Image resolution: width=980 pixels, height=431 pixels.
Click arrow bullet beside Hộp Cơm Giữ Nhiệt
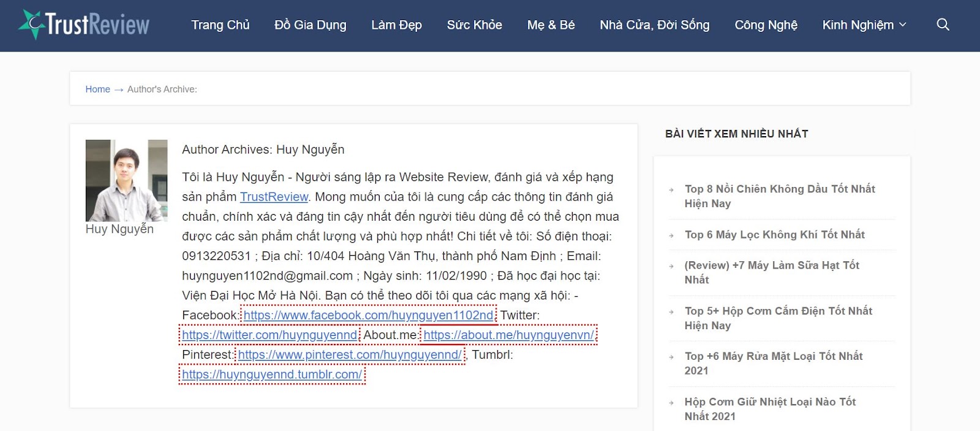671,402
